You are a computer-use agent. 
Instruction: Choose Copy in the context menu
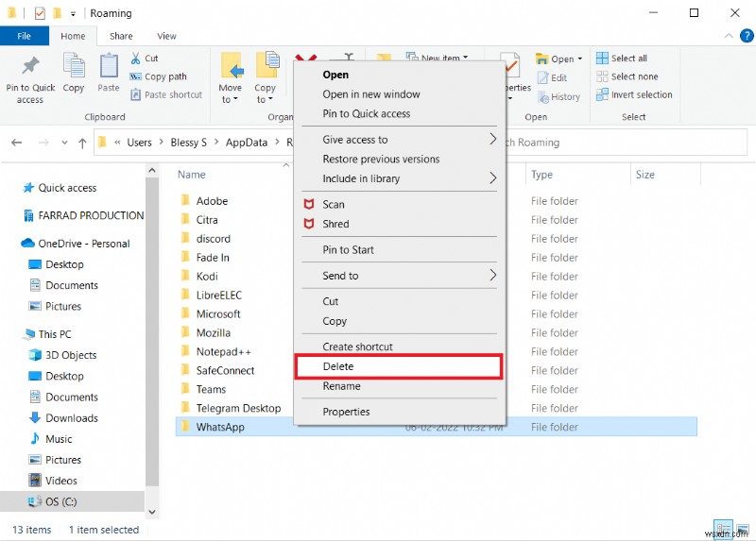pyautogui.click(x=399, y=321)
